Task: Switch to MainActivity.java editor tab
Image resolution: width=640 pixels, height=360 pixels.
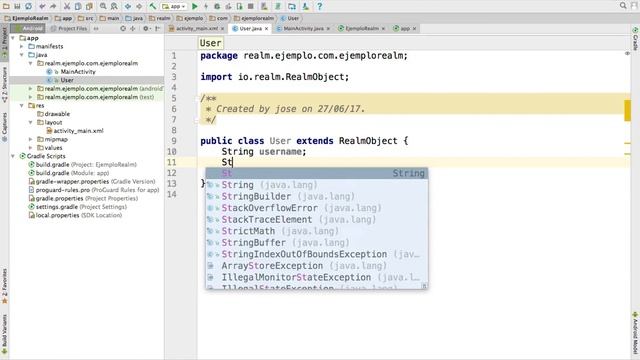Action: [303, 28]
